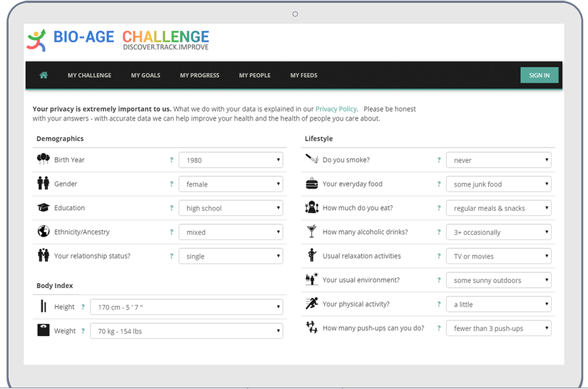This screenshot has width=588, height=389.
Task: Open the environment dropdown showing some sunny outdoors
Action: coord(499,280)
